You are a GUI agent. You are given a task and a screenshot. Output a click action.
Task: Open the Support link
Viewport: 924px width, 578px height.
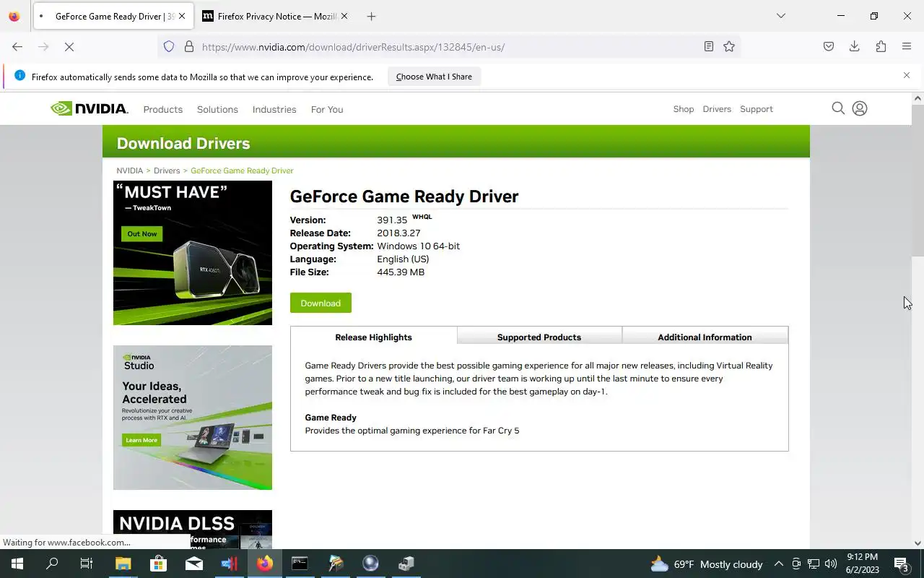pyautogui.click(x=757, y=109)
